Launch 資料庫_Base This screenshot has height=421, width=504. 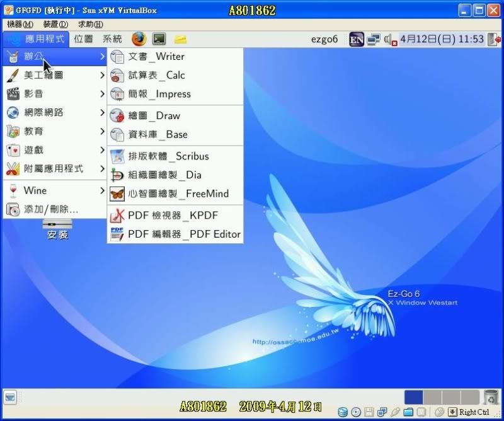(x=175, y=134)
